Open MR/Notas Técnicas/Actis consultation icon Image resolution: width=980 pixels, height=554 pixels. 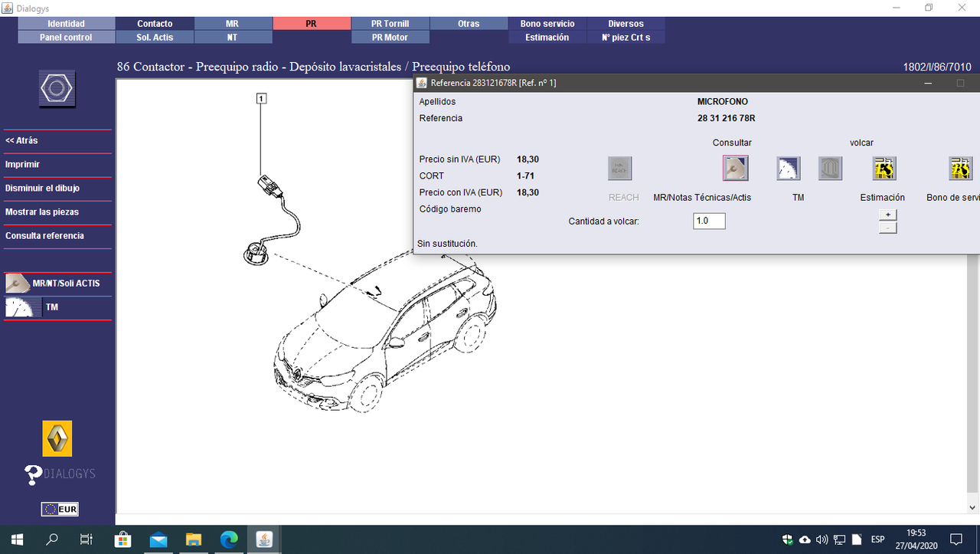(x=735, y=169)
